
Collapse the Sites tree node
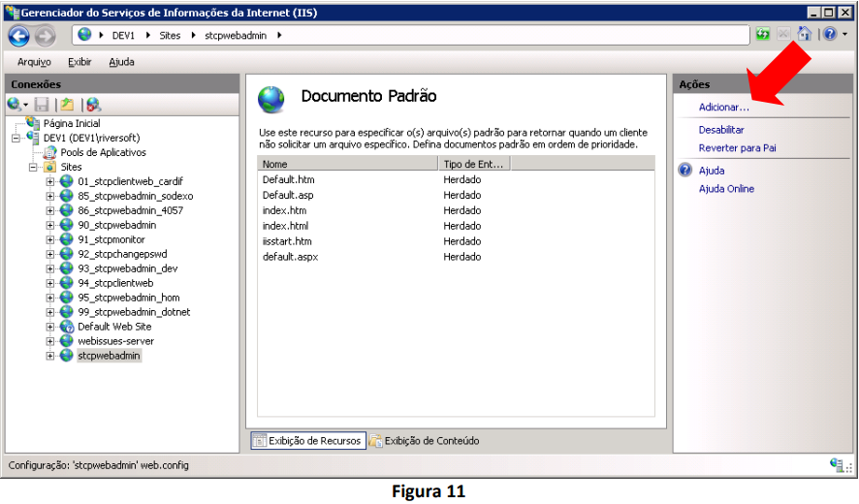pyautogui.click(x=33, y=167)
